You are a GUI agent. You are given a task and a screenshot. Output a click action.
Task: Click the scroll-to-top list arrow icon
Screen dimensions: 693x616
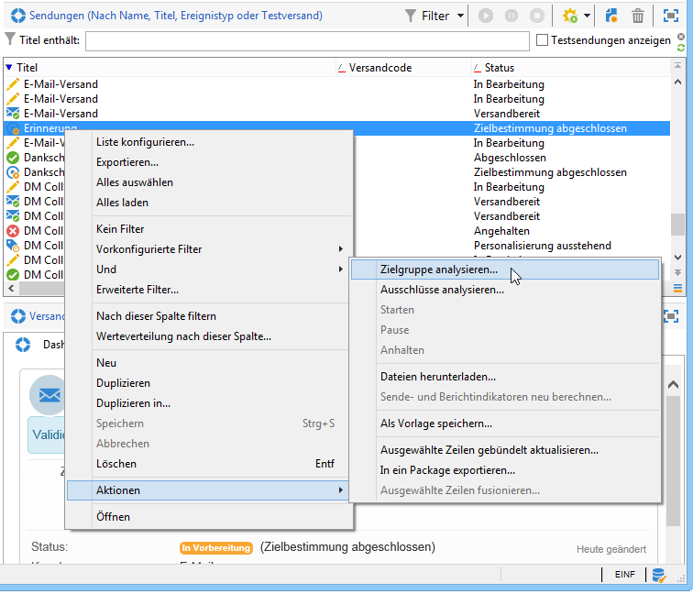(677, 65)
